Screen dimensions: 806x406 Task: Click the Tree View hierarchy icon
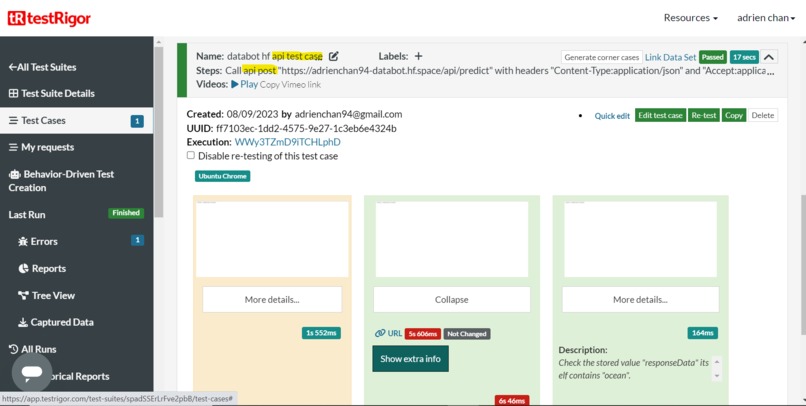[x=23, y=296]
